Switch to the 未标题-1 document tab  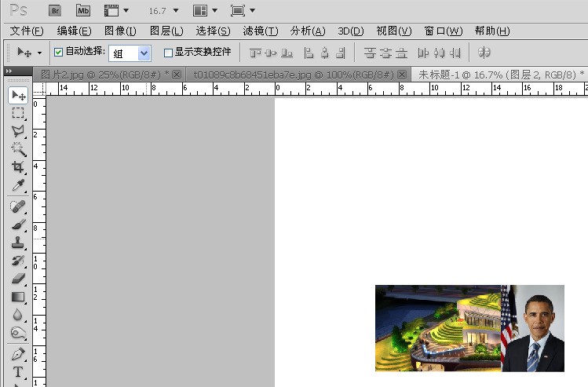coord(501,75)
